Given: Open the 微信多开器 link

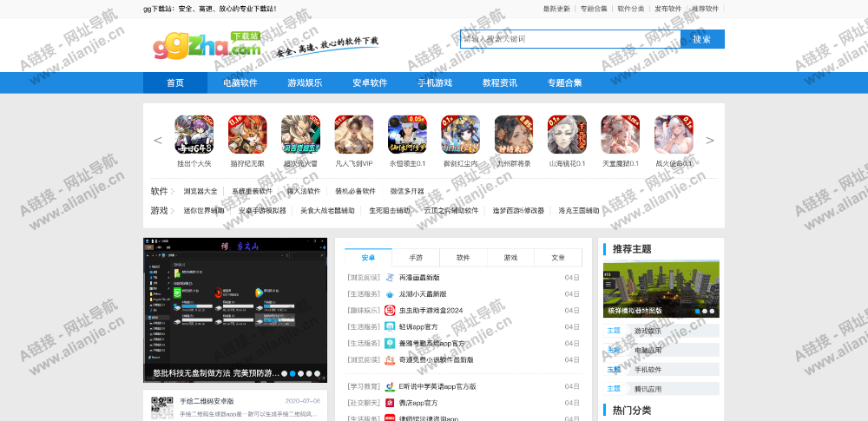Looking at the screenshot, I should tap(407, 192).
